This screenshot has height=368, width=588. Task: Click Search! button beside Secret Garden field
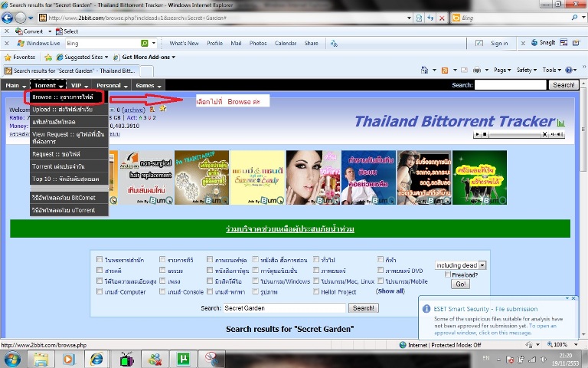coord(364,308)
